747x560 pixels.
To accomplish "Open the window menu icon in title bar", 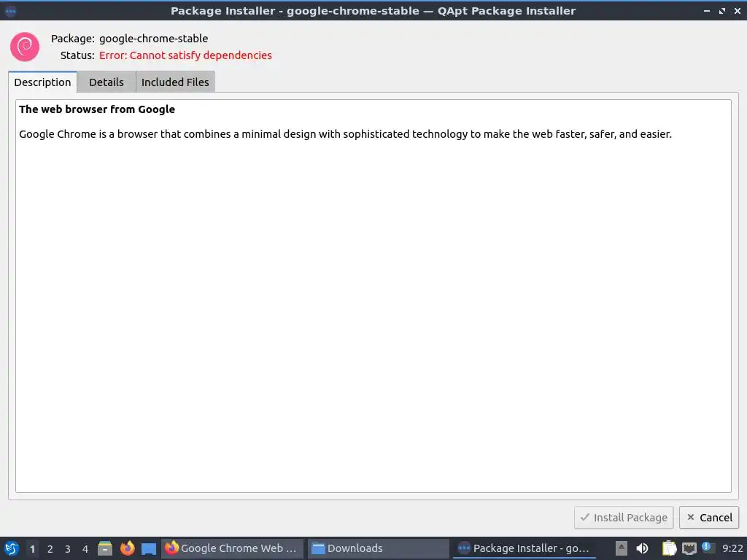I will click(x=10, y=11).
